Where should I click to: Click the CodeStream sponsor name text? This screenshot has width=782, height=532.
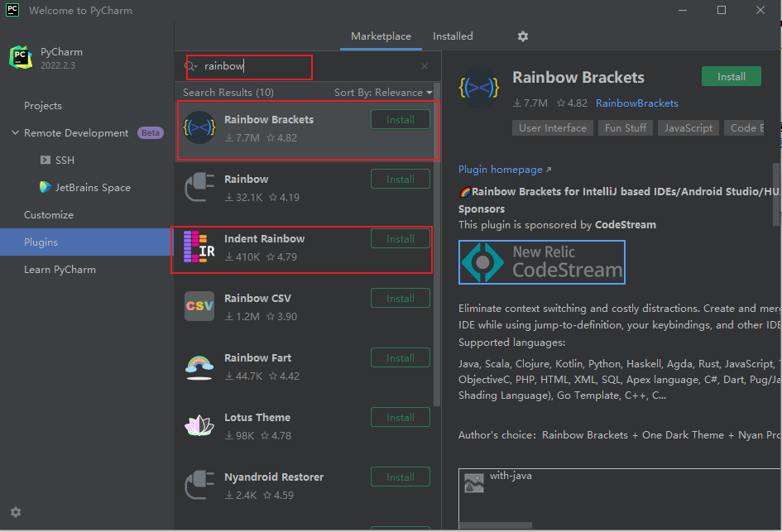[626, 225]
